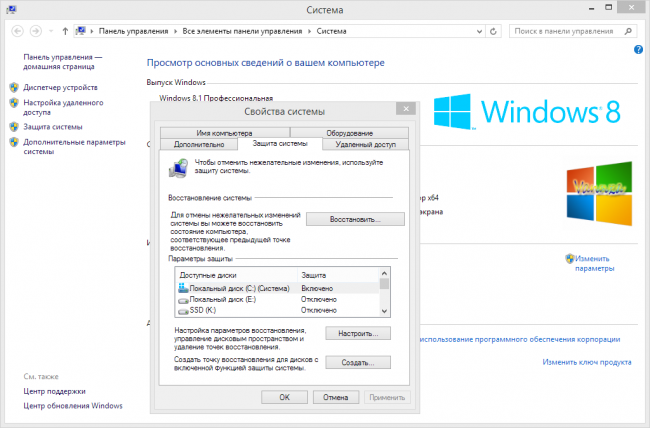
Task: Open 'Защита системы' sidebar link
Action: 53,127
